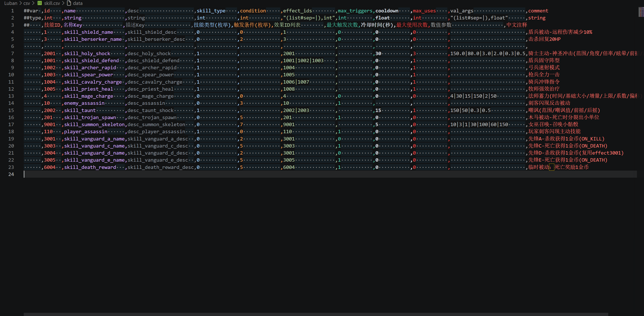Click 'skill_trojan_spawn' on line 16
The height and width of the screenshot is (316, 644).
coord(90,117)
